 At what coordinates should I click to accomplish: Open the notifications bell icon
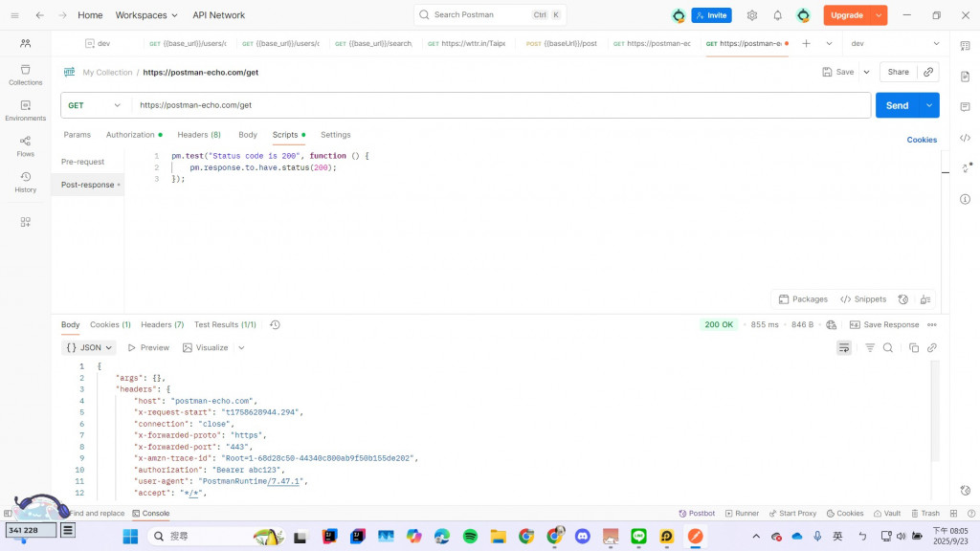click(x=777, y=15)
